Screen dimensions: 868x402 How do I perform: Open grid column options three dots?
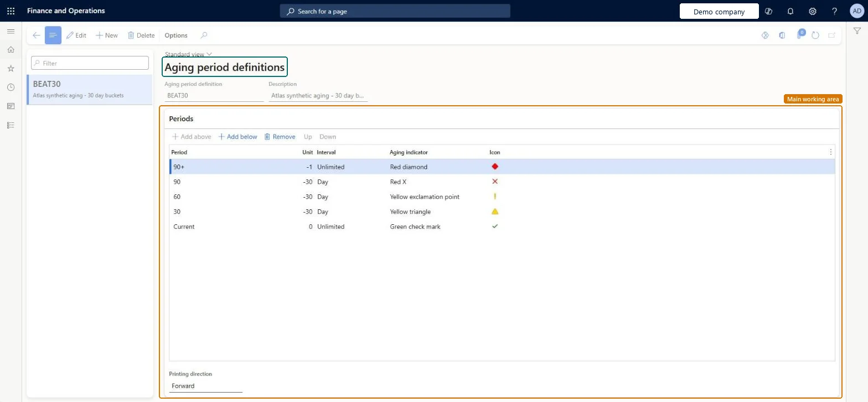[830, 152]
